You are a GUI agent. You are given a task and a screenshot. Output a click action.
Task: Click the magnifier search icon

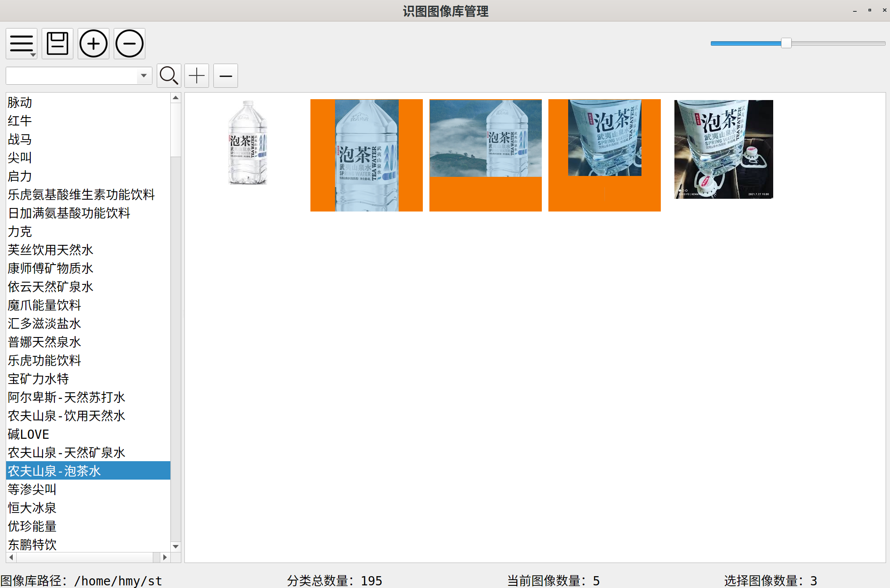point(169,75)
